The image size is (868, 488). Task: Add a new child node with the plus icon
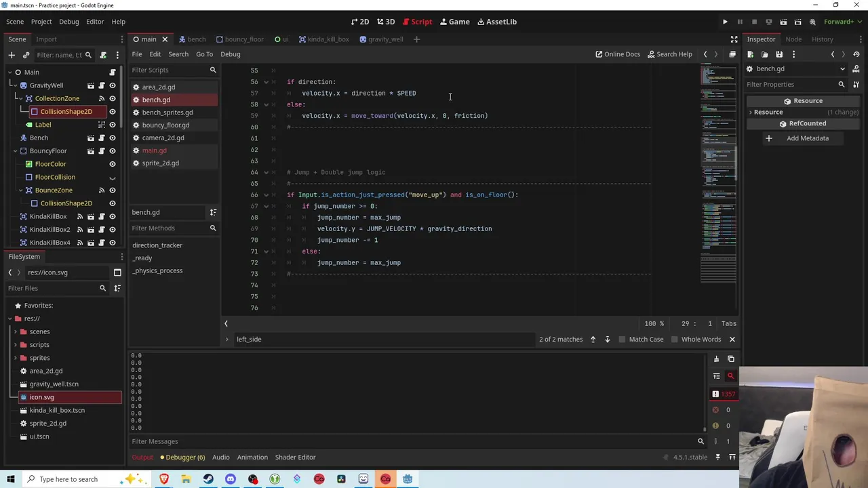tap(12, 55)
